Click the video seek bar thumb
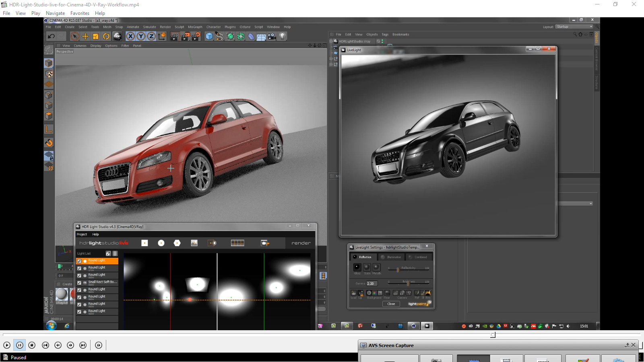644x362 pixels. coord(493,335)
